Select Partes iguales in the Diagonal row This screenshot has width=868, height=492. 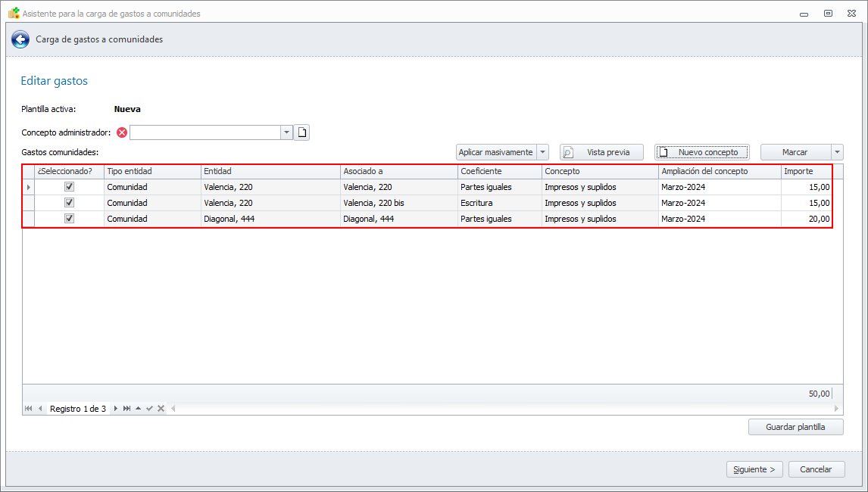tap(499, 219)
